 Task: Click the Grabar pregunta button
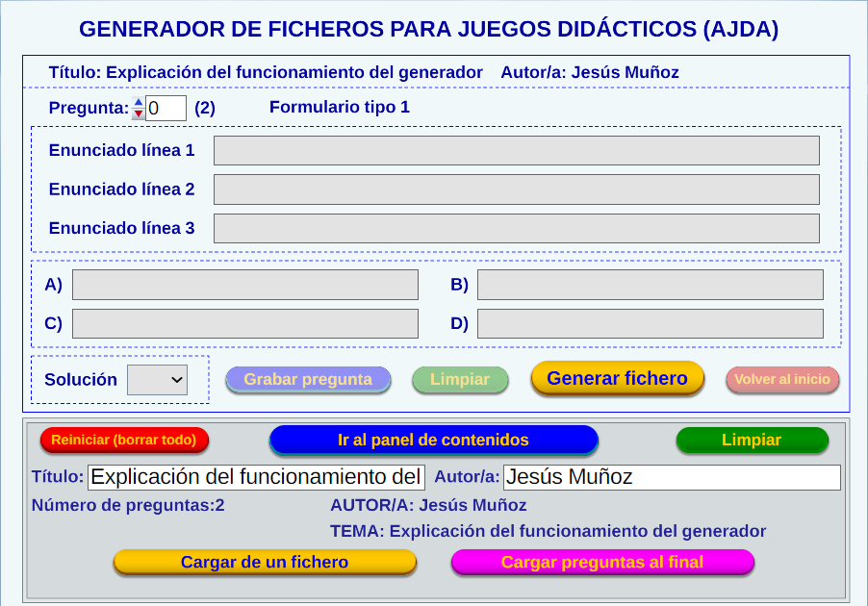point(308,379)
